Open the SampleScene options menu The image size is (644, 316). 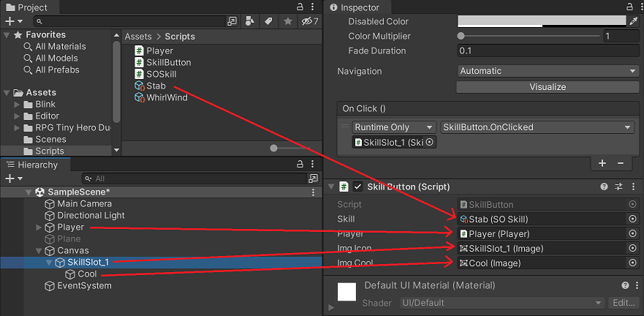pyautogui.click(x=313, y=192)
